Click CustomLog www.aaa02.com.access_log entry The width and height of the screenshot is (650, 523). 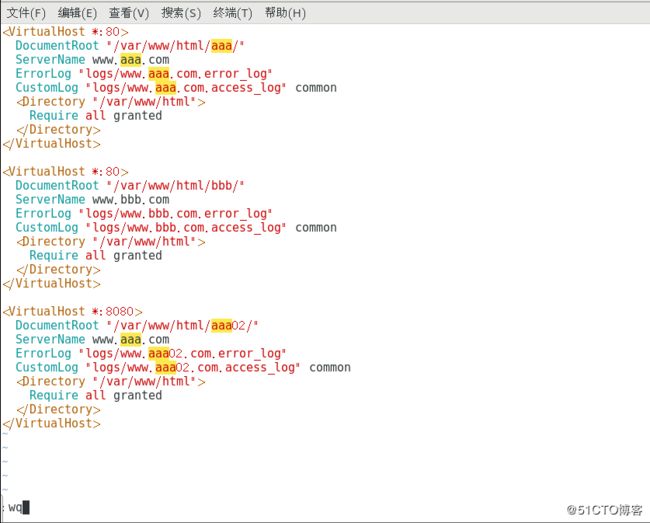(x=183, y=368)
